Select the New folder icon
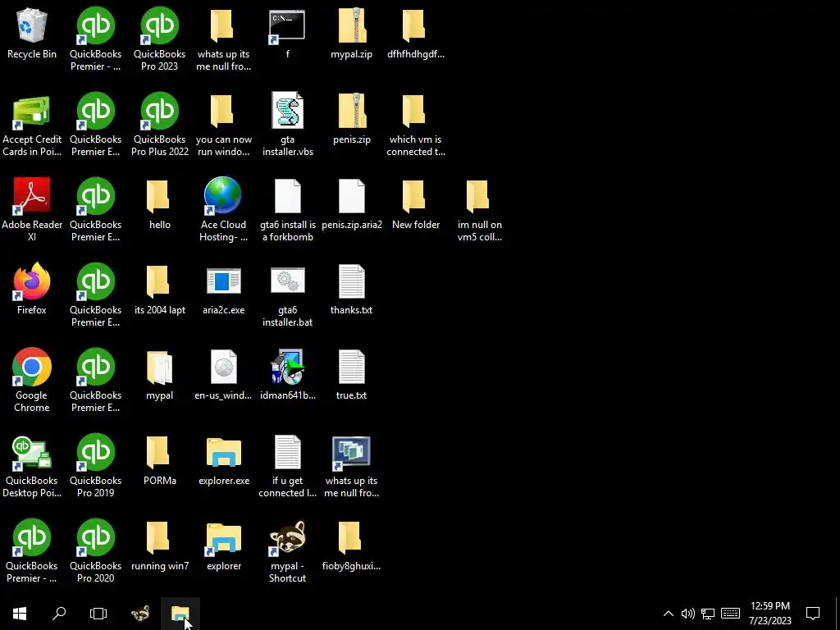Image resolution: width=840 pixels, height=630 pixels. [x=416, y=203]
